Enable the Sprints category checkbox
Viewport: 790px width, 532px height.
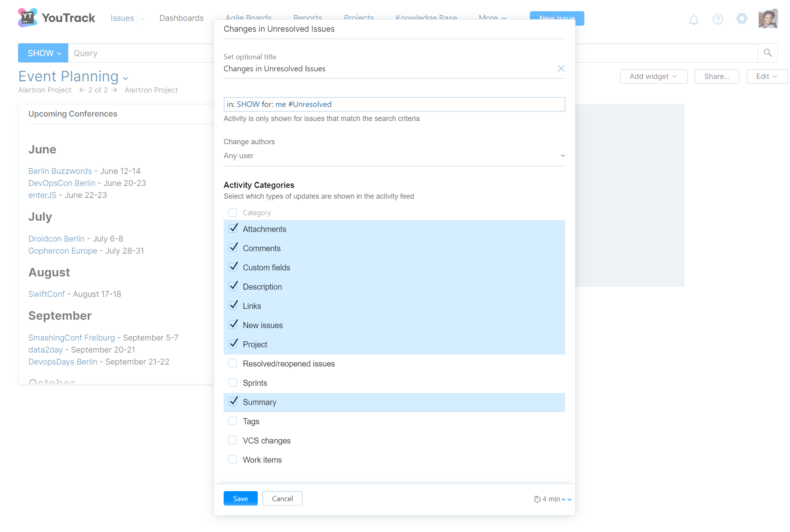232,383
